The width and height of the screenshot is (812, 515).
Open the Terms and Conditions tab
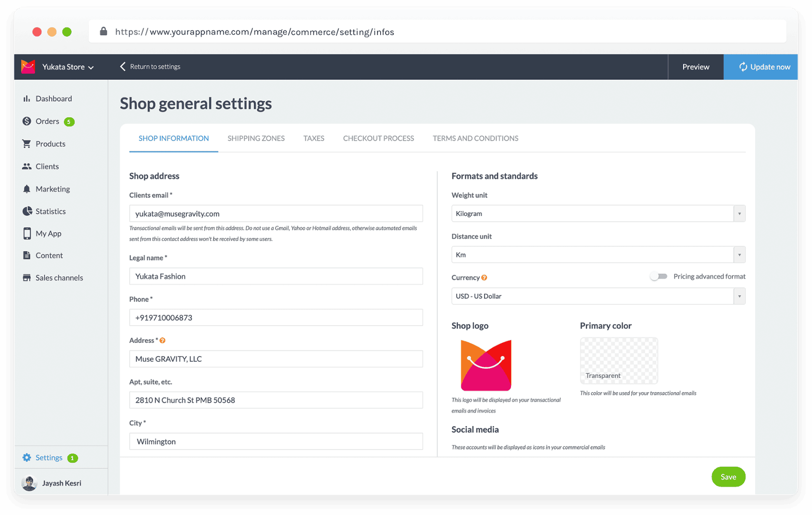point(475,138)
